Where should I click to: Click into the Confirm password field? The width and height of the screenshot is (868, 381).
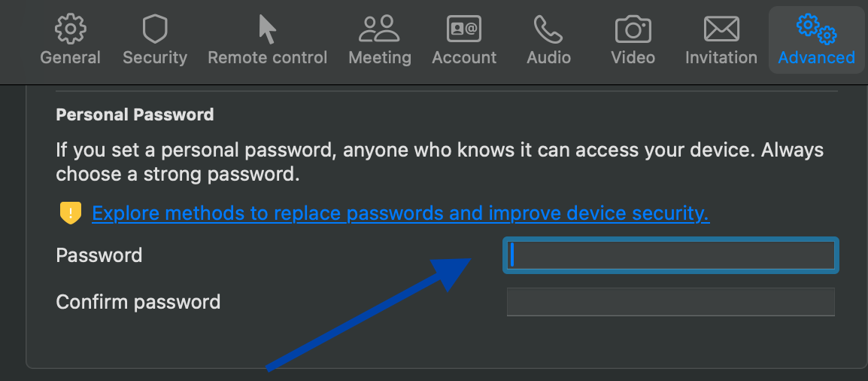[670, 302]
